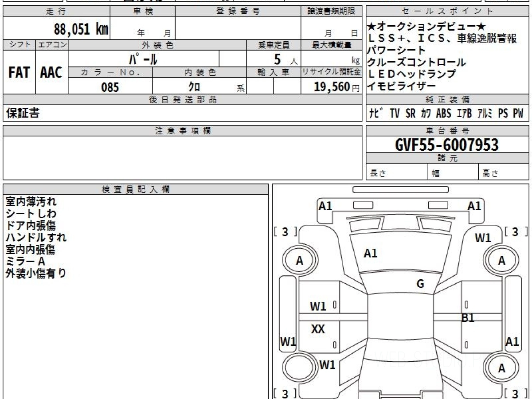Click the XX mark on left door
This screenshot has height=399, width=532.
pos(318,329)
